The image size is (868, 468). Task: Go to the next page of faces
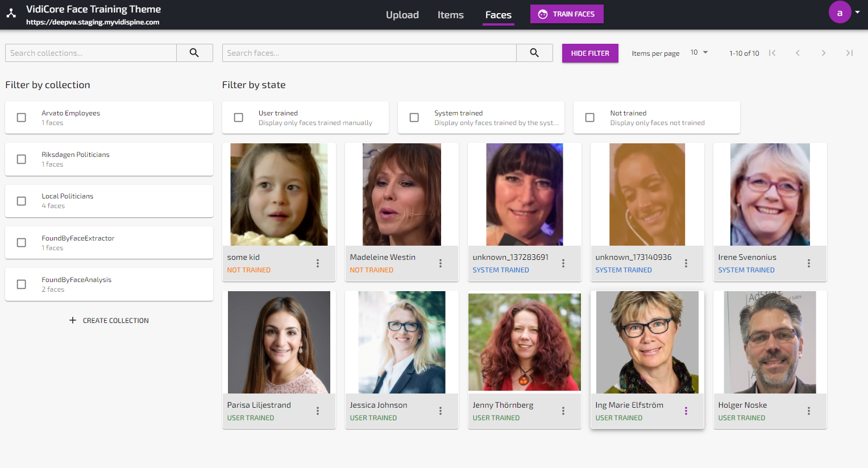(823, 52)
